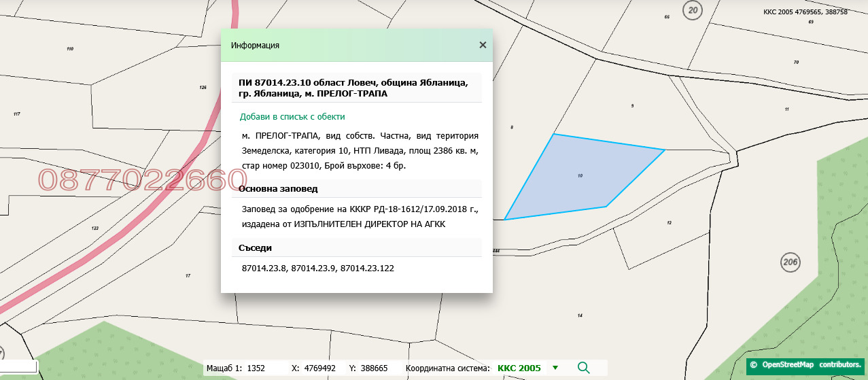Image resolution: width=868 pixels, height=380 pixels.
Task: Click the Мащаб scale value 1352
Action: [256, 368]
